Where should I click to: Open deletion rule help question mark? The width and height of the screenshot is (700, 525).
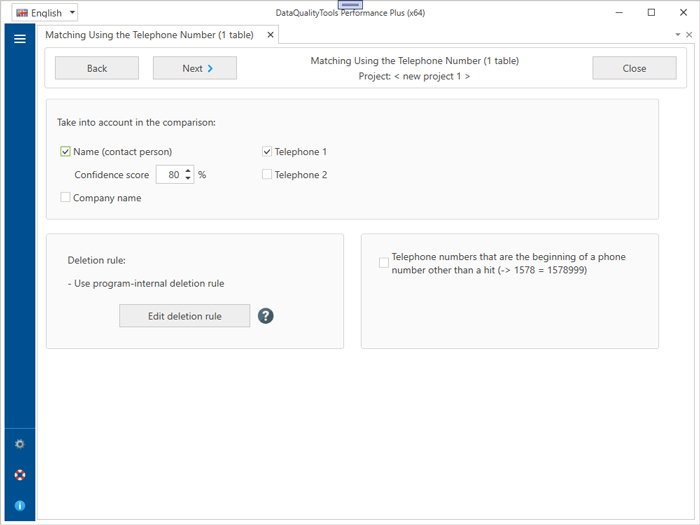(265, 316)
